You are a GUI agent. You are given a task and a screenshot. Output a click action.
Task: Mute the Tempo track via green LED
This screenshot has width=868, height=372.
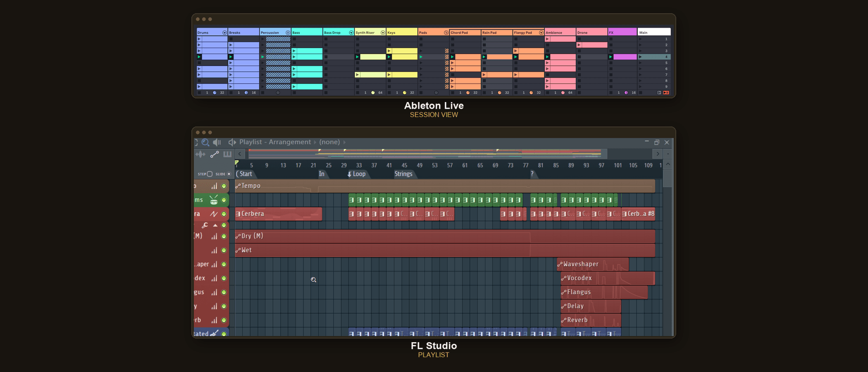pyautogui.click(x=224, y=186)
